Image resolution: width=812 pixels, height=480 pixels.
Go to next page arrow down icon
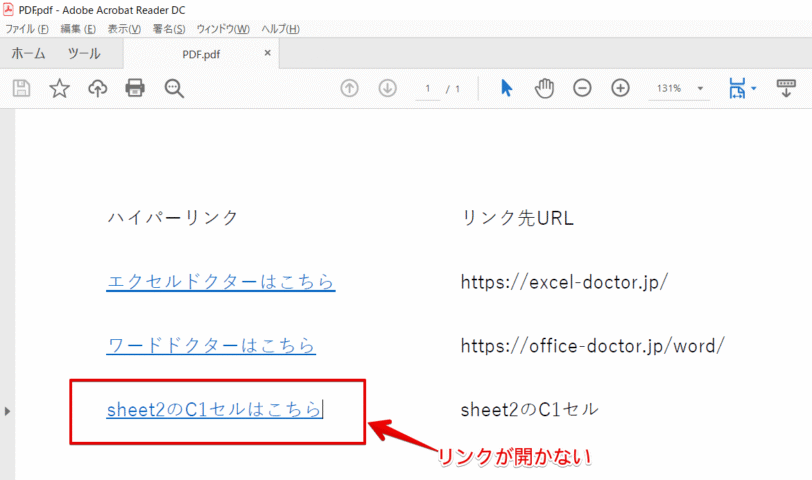(387, 88)
